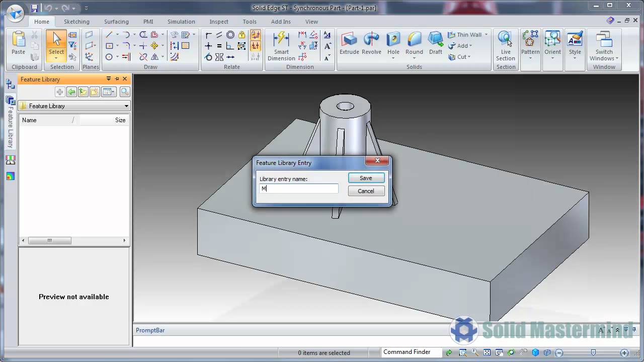Click the Up One Level folder icon

[83, 92]
